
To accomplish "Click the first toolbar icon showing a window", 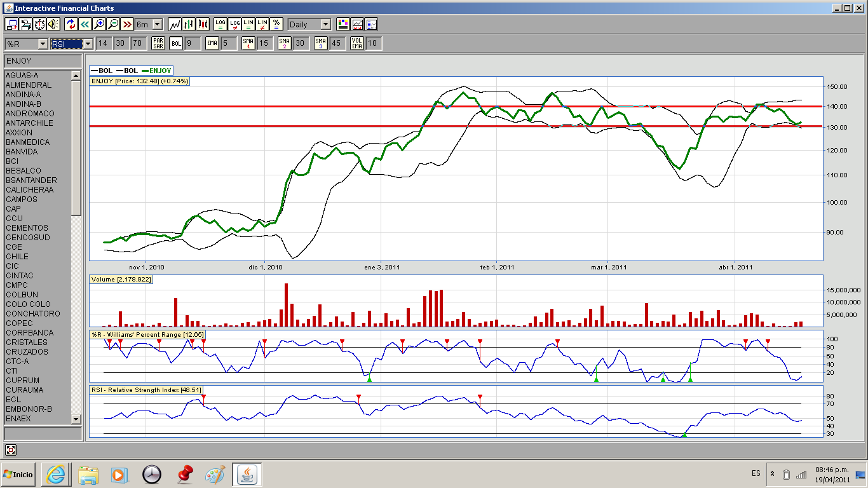I will tap(11, 24).
